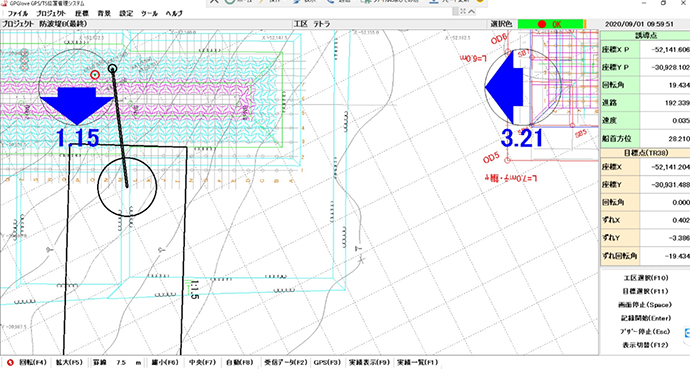
Task: Open the プロジェクト menu
Action: [x=51, y=14]
